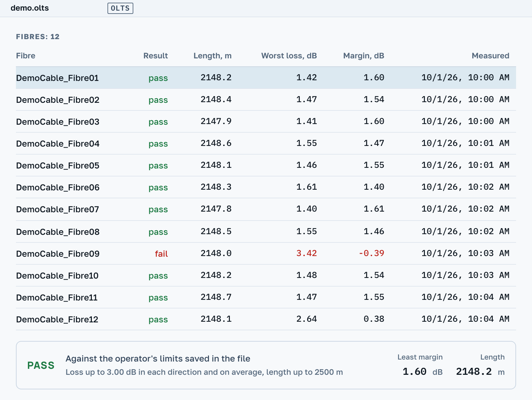Open the DemoCable_Fibre12 row

click(266, 319)
